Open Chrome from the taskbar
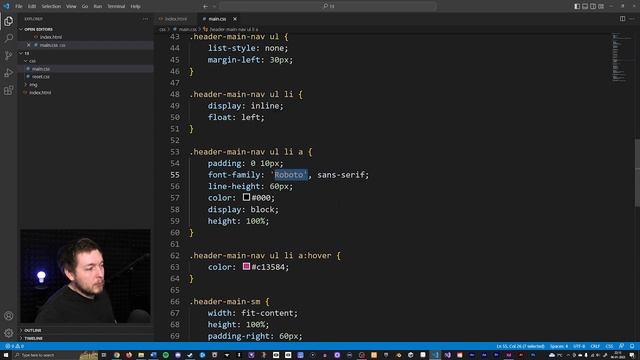This screenshot has width=640, height=360. pyautogui.click(x=116, y=355)
